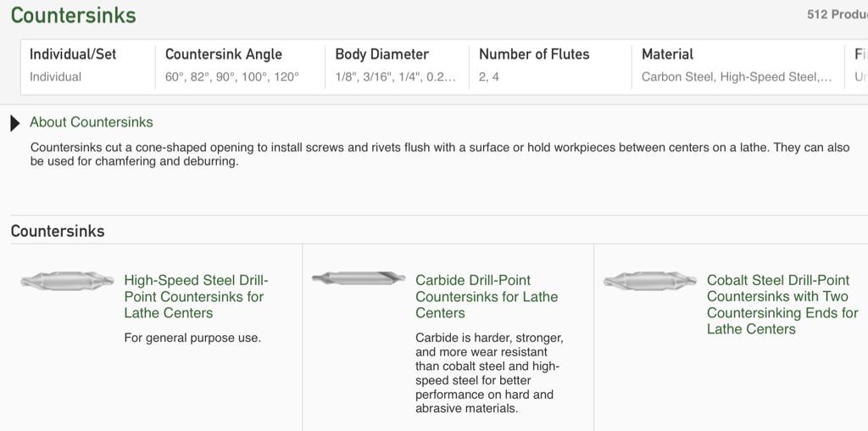Click the Cobalt Steel countersink image
Image resolution: width=868 pixels, height=431 pixels.
coord(650,281)
